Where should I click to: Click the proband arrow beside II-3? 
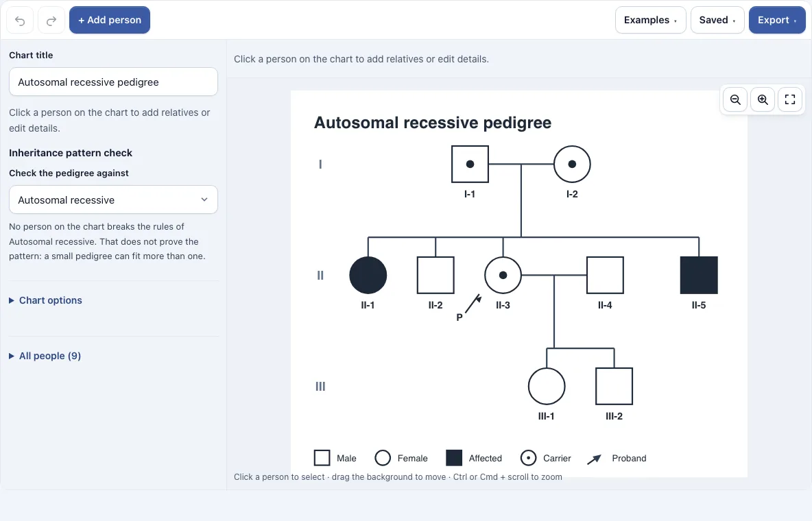tap(473, 304)
